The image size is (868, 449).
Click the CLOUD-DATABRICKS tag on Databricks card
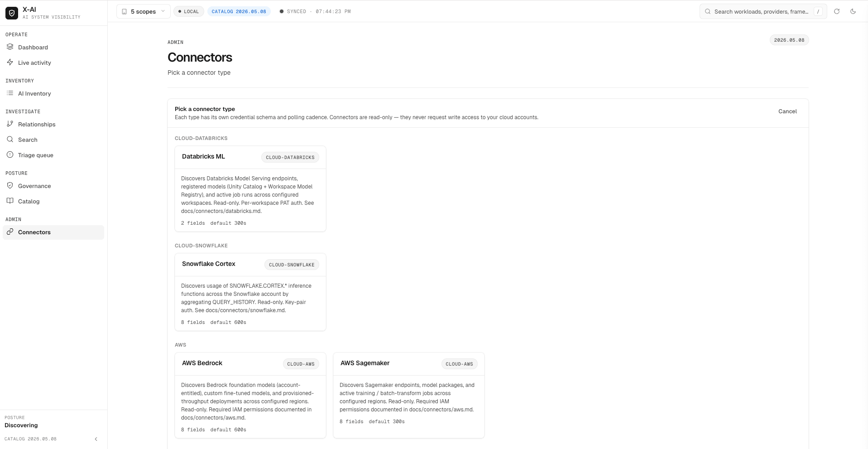point(290,157)
